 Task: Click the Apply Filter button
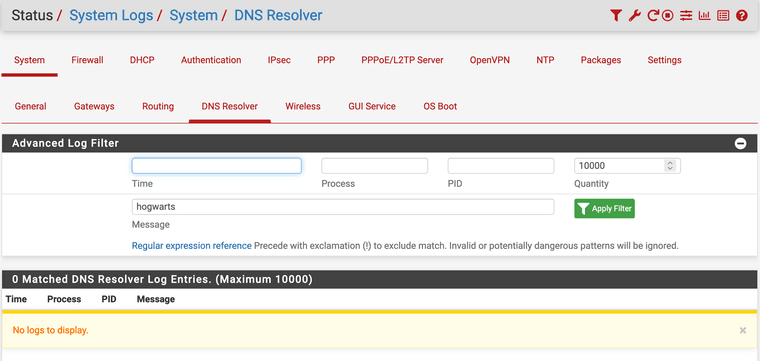604,209
